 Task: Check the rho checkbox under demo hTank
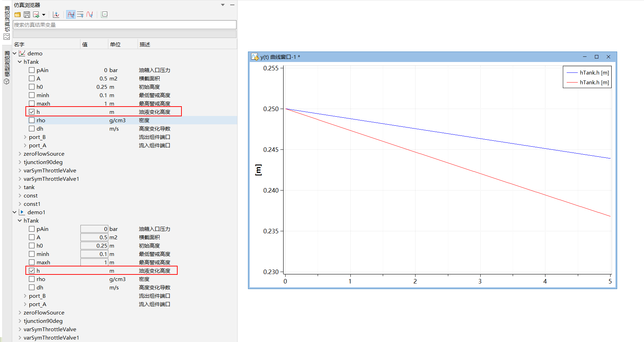[x=32, y=120]
